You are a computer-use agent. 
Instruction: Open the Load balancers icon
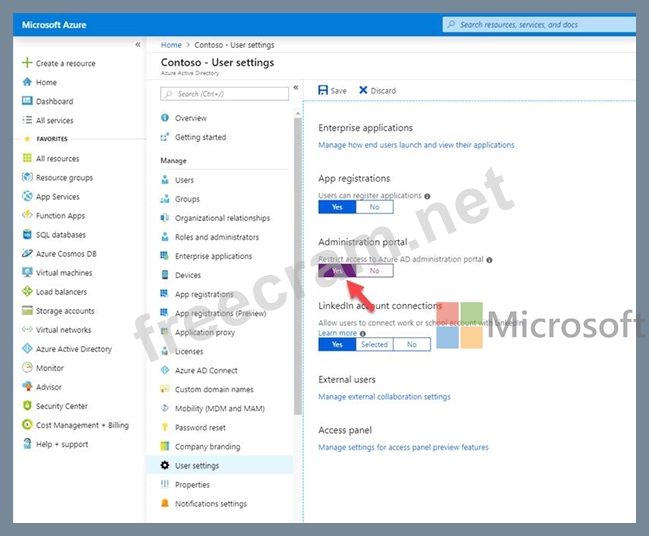[x=27, y=291]
